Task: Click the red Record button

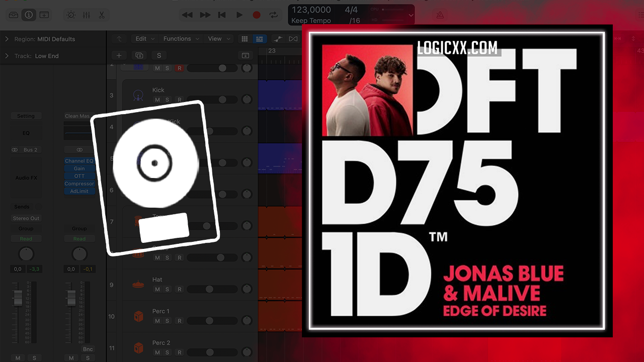Action: (257, 15)
